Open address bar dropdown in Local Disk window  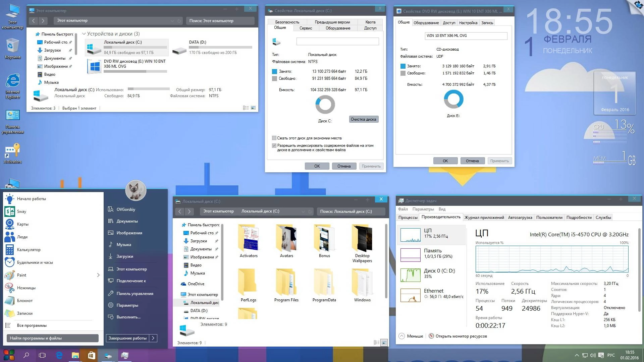coord(303,212)
